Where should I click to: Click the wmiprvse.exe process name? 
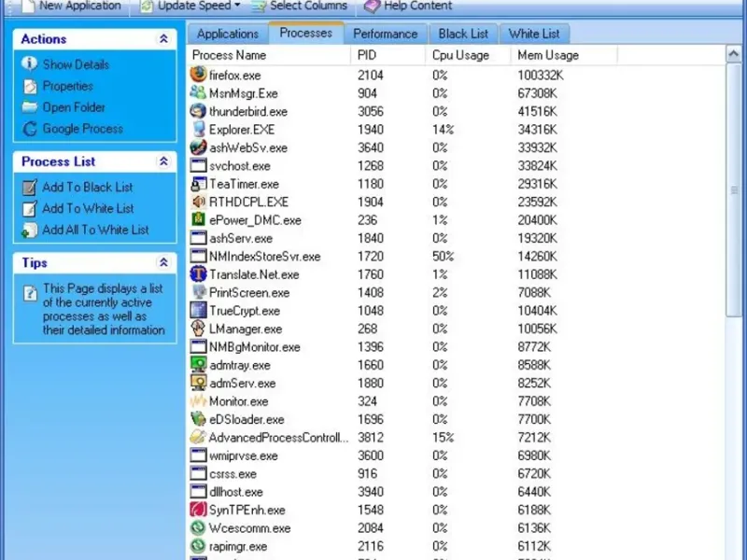(x=243, y=455)
